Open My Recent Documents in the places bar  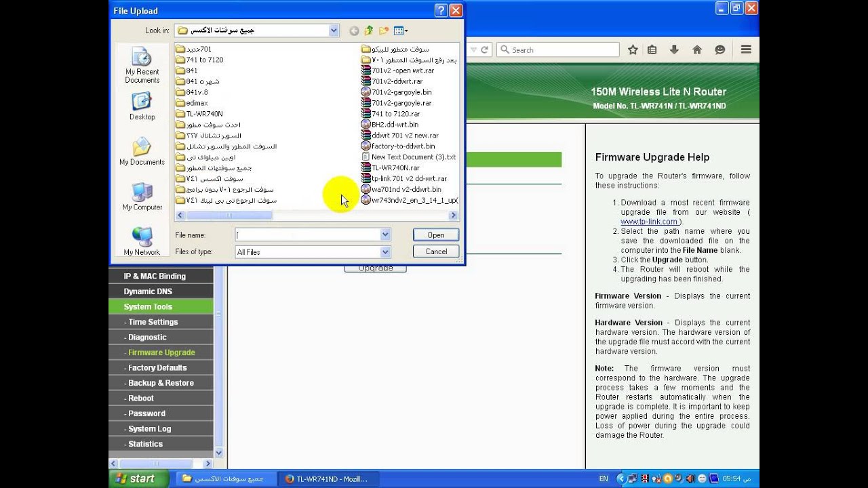[x=142, y=66]
